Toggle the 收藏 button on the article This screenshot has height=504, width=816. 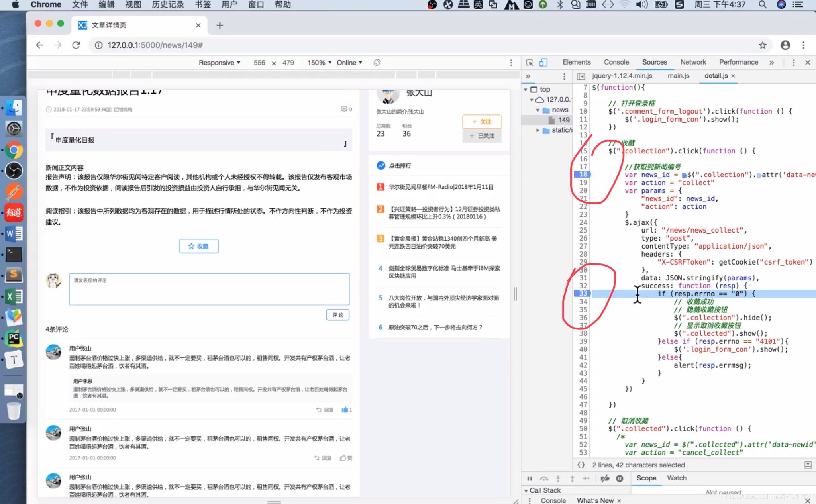coord(199,245)
